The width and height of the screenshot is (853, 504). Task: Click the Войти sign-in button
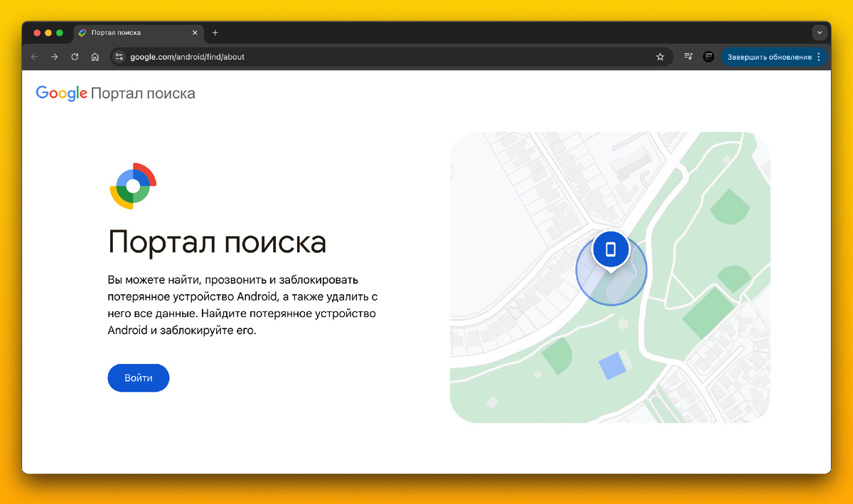click(139, 378)
